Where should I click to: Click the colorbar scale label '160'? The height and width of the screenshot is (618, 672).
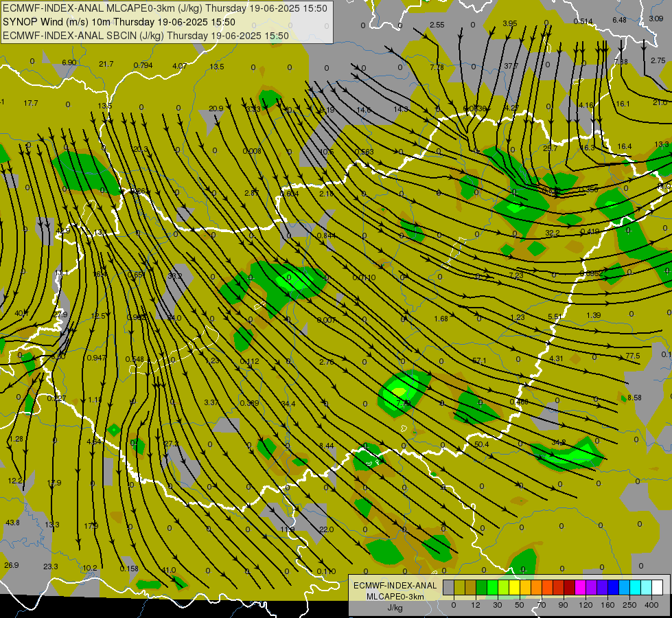[607, 605]
